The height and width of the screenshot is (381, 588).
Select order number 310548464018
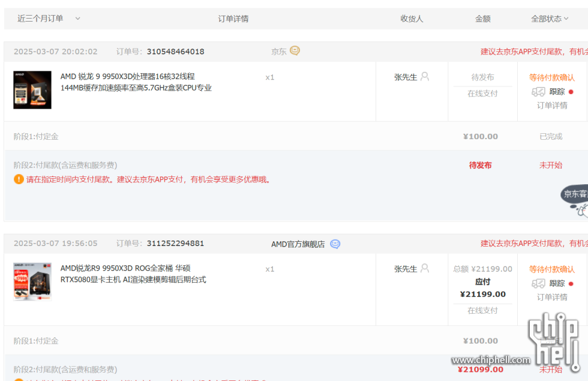pos(175,52)
